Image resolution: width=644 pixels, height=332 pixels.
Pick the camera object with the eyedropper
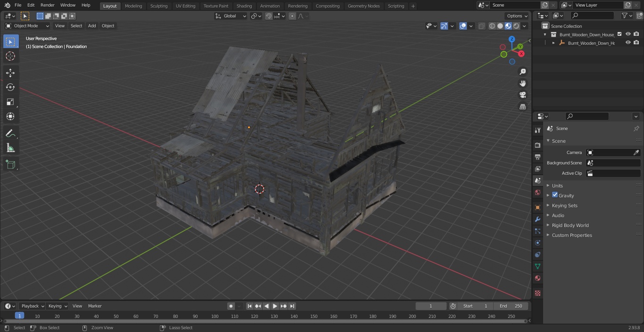point(636,153)
